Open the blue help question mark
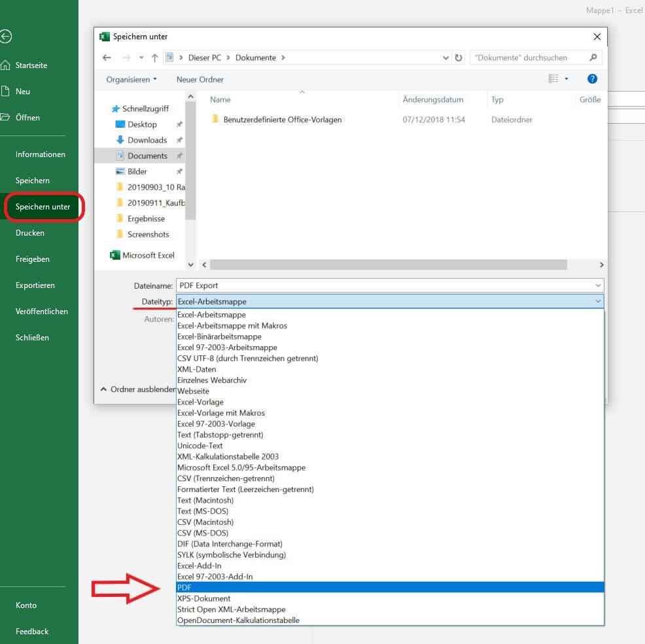 pyautogui.click(x=592, y=79)
